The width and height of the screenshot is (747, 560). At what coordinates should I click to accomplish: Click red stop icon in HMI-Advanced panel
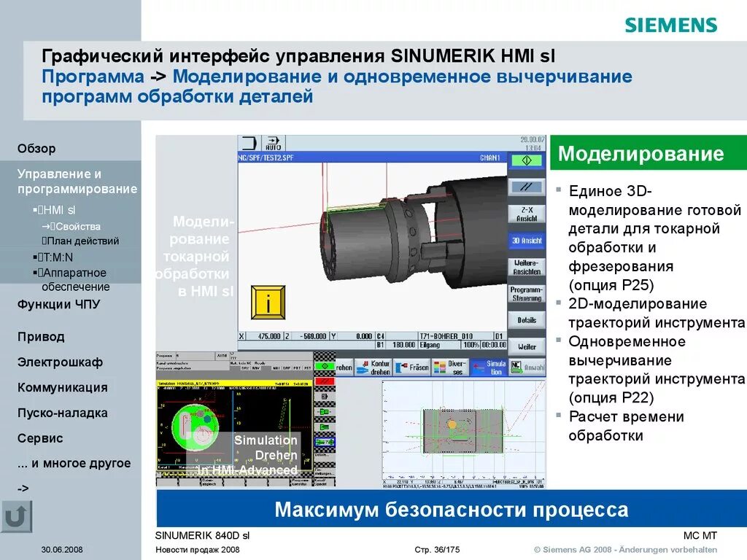325,381
